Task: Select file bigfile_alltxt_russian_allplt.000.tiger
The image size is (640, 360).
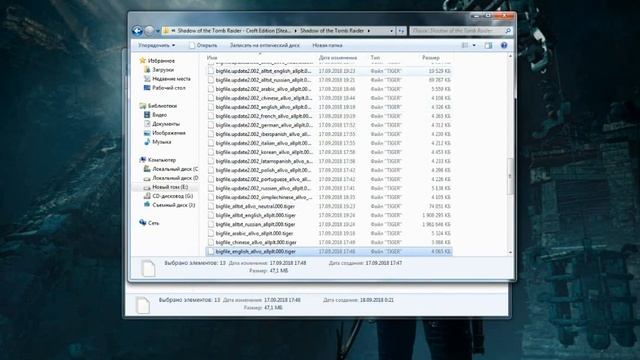Action: pyautogui.click(x=329, y=224)
